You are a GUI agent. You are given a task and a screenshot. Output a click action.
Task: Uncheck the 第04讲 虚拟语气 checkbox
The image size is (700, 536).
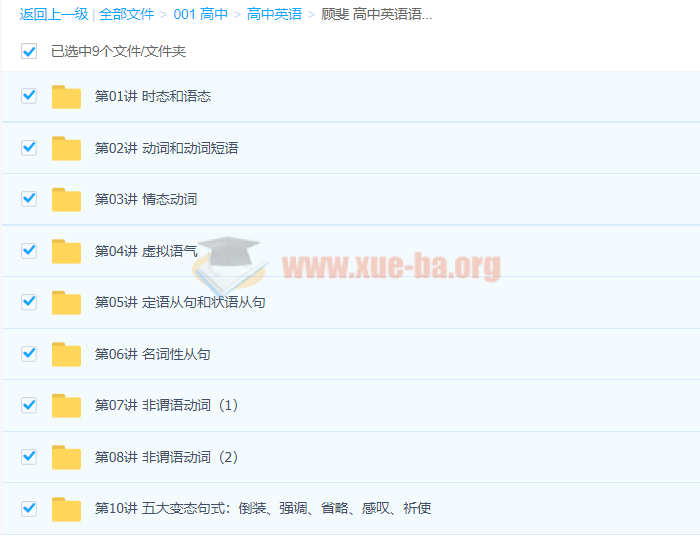29,250
